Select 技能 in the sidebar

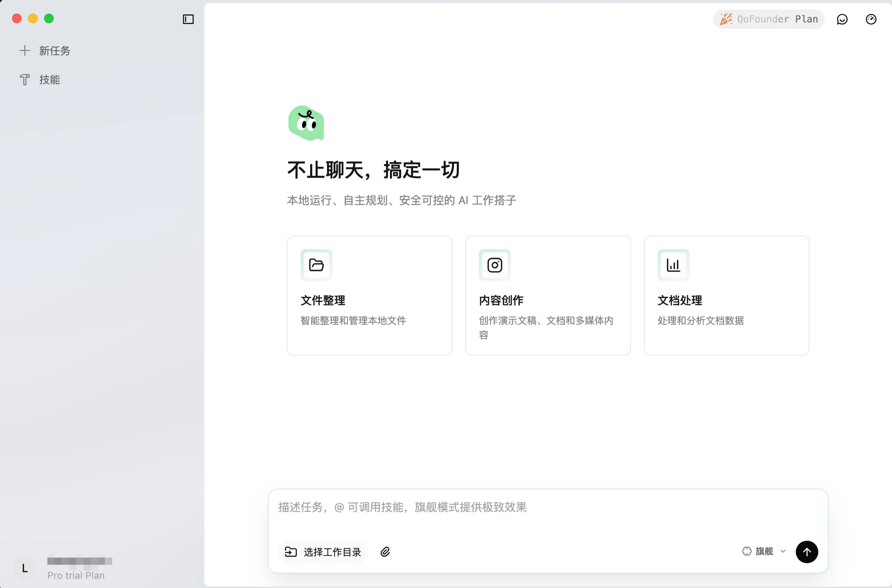[49, 79]
